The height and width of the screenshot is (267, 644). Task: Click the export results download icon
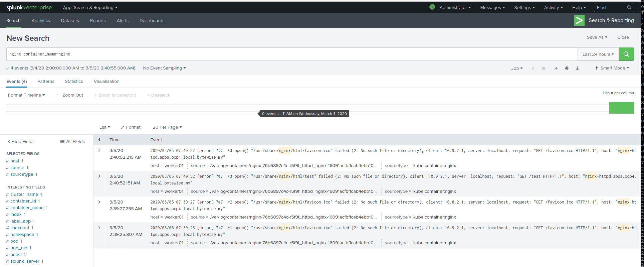[577, 68]
